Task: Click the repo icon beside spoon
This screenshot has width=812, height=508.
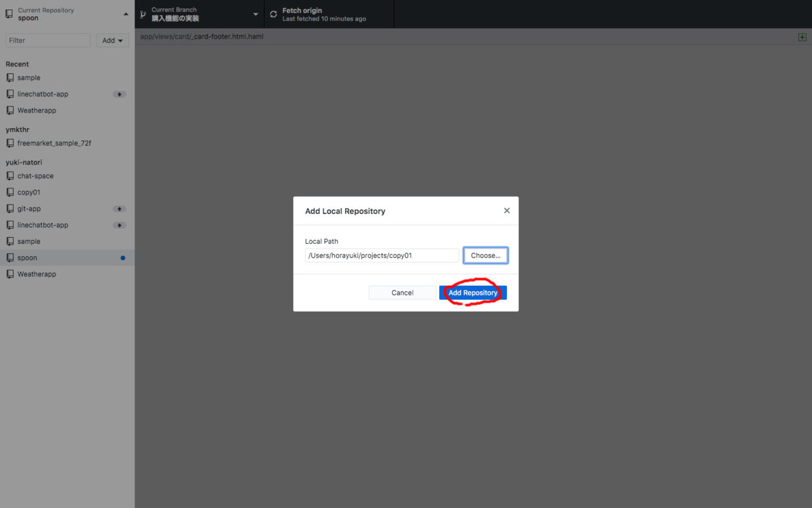Action: 10,258
